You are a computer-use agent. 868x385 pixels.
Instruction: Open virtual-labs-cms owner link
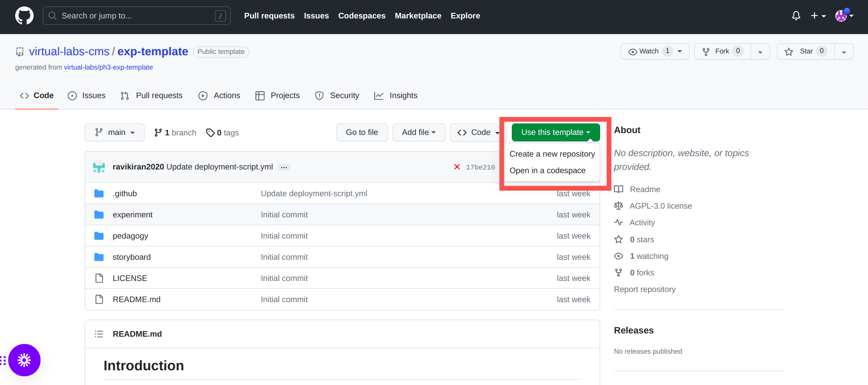coord(69,52)
